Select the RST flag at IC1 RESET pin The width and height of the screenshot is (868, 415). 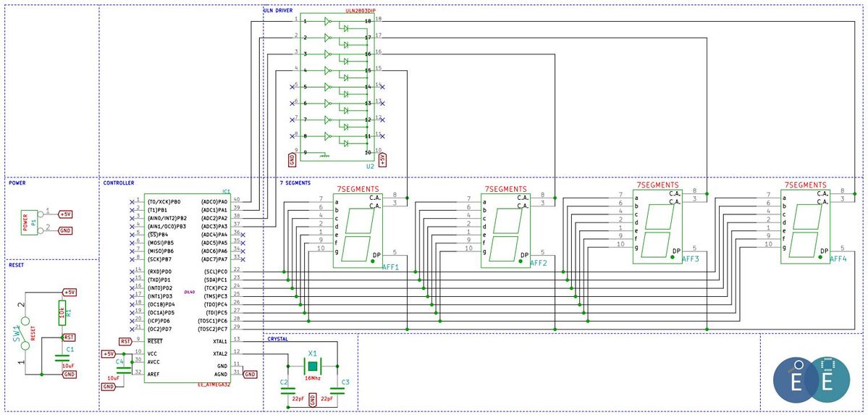[x=126, y=341]
